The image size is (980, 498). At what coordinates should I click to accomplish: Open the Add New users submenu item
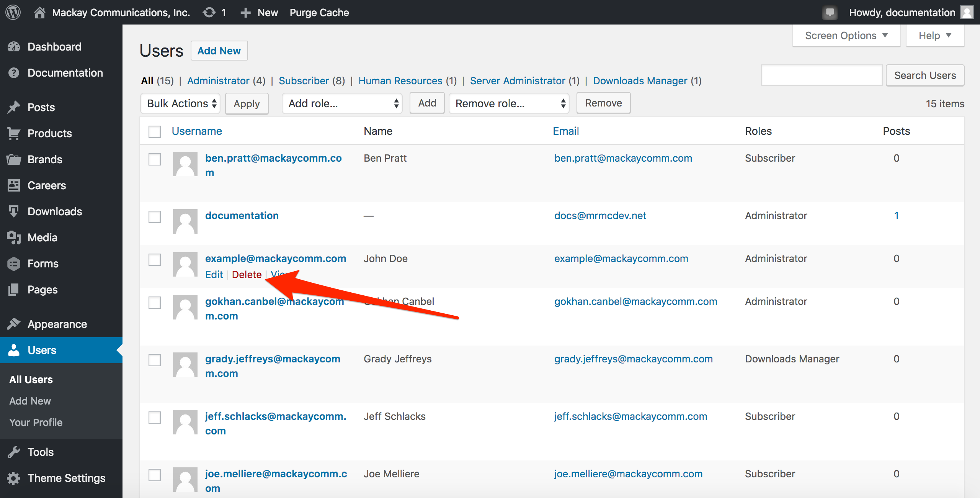pos(30,401)
